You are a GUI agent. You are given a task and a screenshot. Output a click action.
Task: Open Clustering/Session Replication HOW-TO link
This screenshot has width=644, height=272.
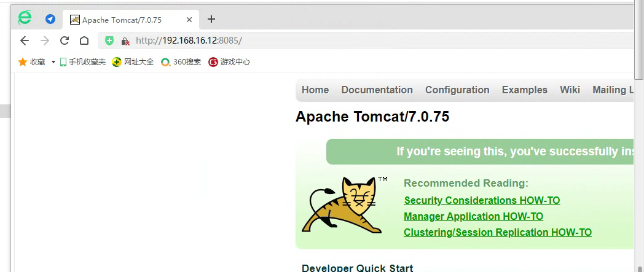pyautogui.click(x=498, y=232)
